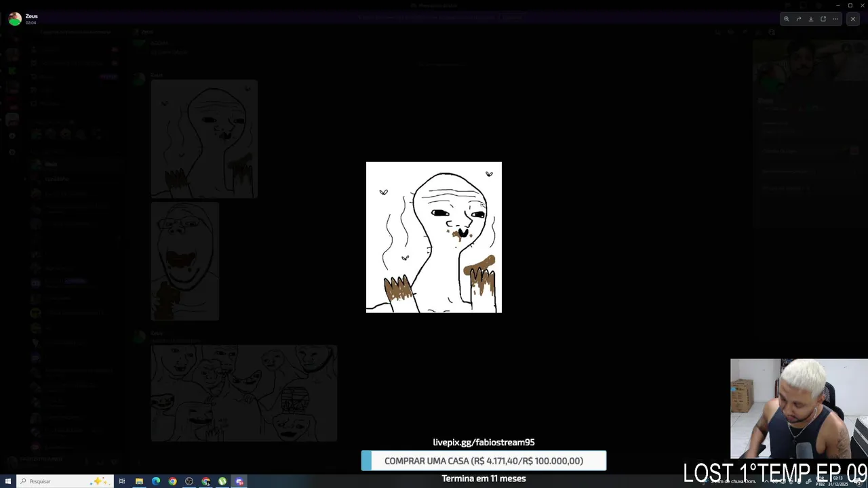The width and height of the screenshot is (868, 488).
Task: Open the Windows Start menu
Action: point(8,481)
